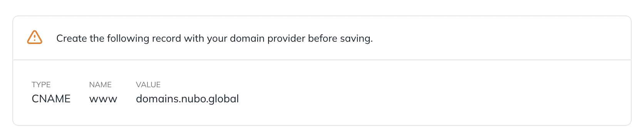Select the TYPE column label

pyautogui.click(x=41, y=85)
